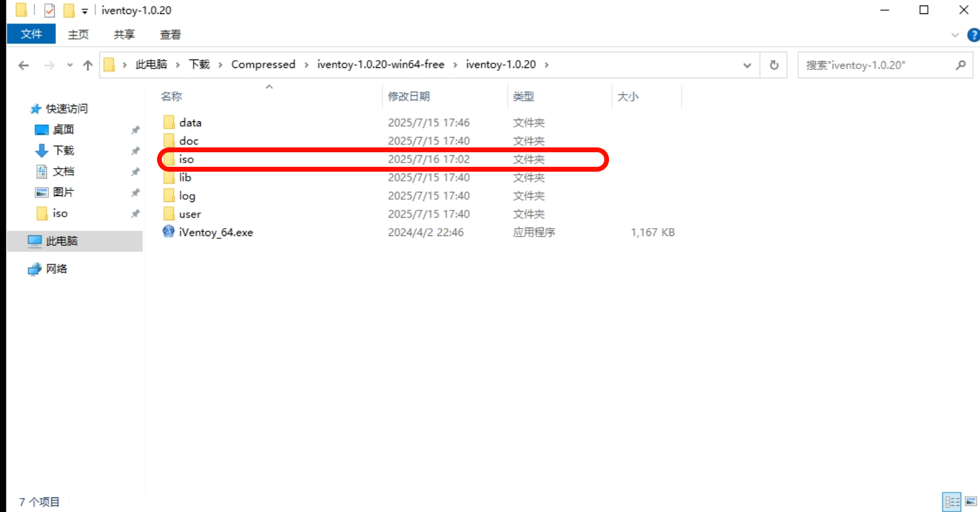This screenshot has height=512, width=980.
Task: Click Compressed in the address breadcrumb
Action: (263, 64)
